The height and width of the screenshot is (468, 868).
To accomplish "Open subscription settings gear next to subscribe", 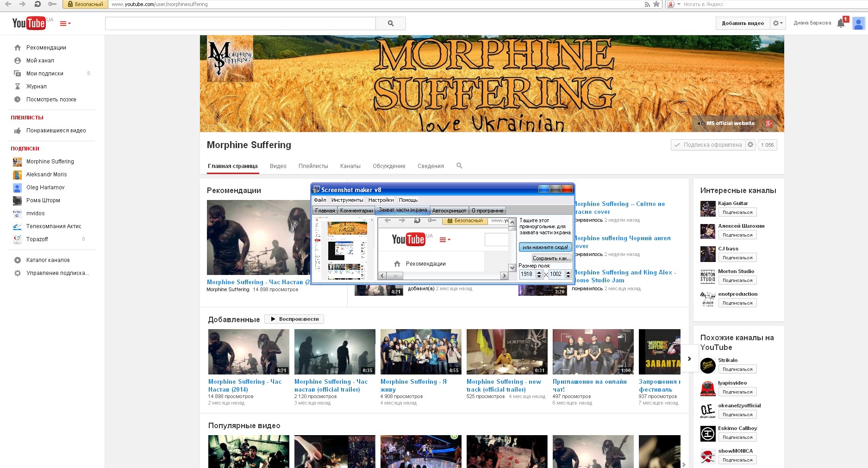I will [750, 145].
